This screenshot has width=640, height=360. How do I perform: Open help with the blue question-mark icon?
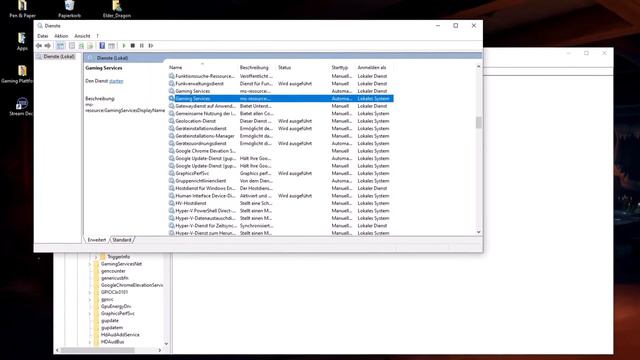(x=102, y=46)
